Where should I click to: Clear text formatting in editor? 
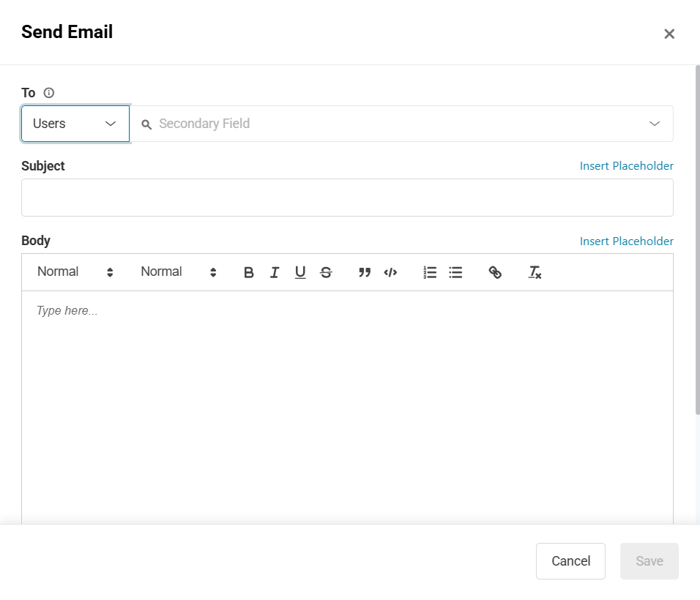point(535,272)
